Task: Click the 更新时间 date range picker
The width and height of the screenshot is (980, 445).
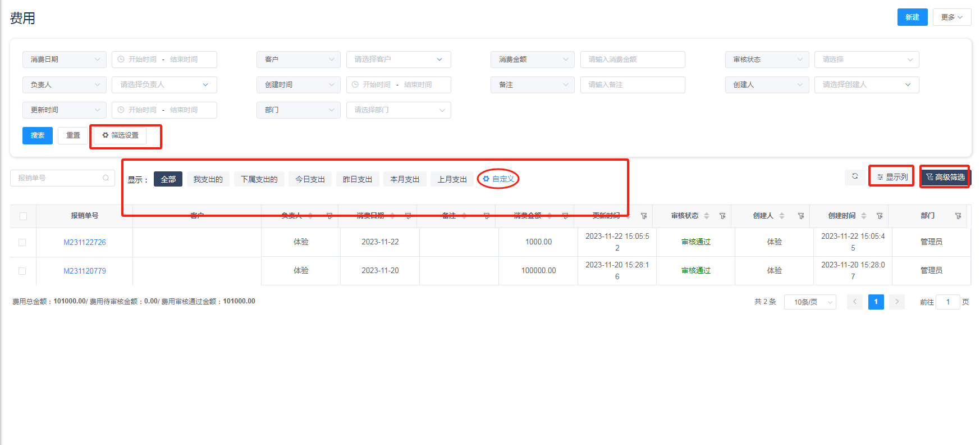Action: (x=164, y=110)
